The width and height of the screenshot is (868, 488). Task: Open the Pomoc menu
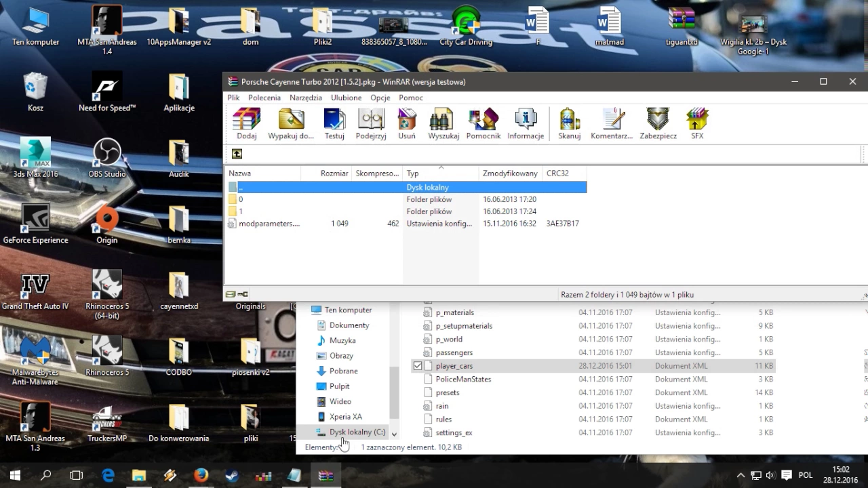click(x=411, y=98)
